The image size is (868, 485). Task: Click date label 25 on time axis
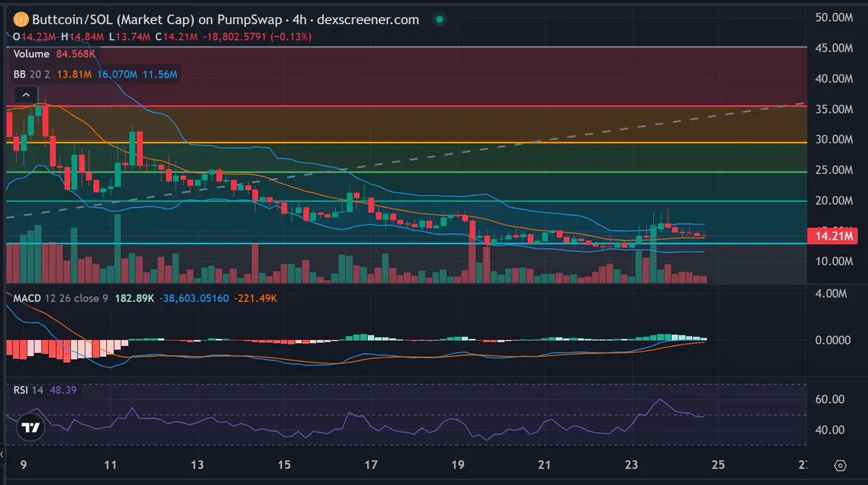(720, 464)
